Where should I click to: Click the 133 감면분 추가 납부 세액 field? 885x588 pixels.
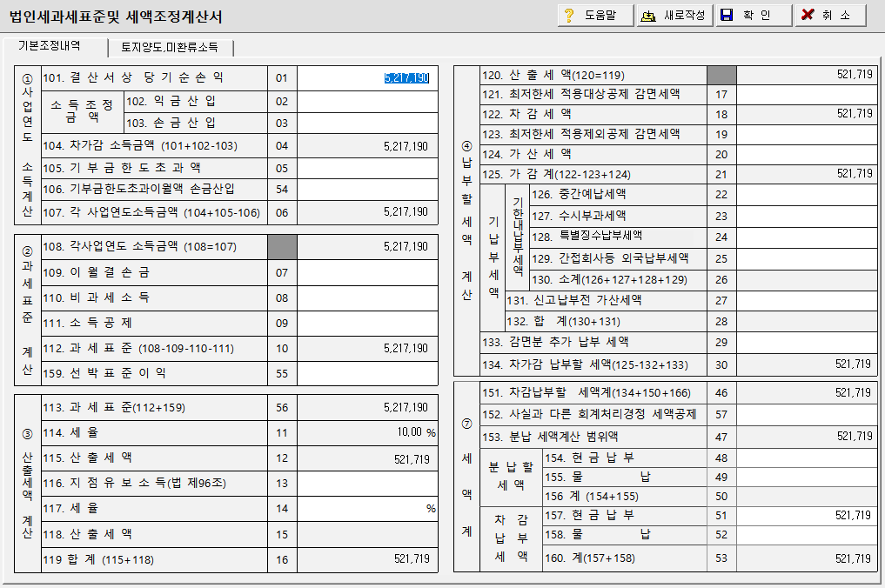pos(807,342)
